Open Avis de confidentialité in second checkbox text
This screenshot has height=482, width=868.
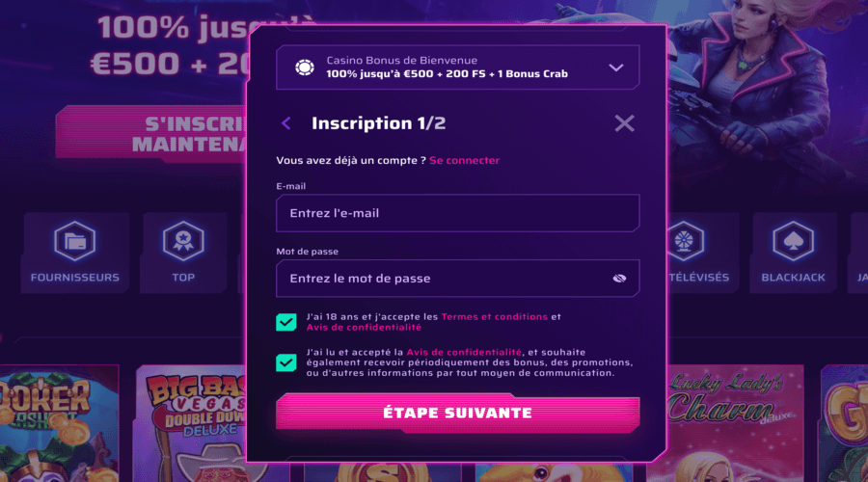[464, 352]
